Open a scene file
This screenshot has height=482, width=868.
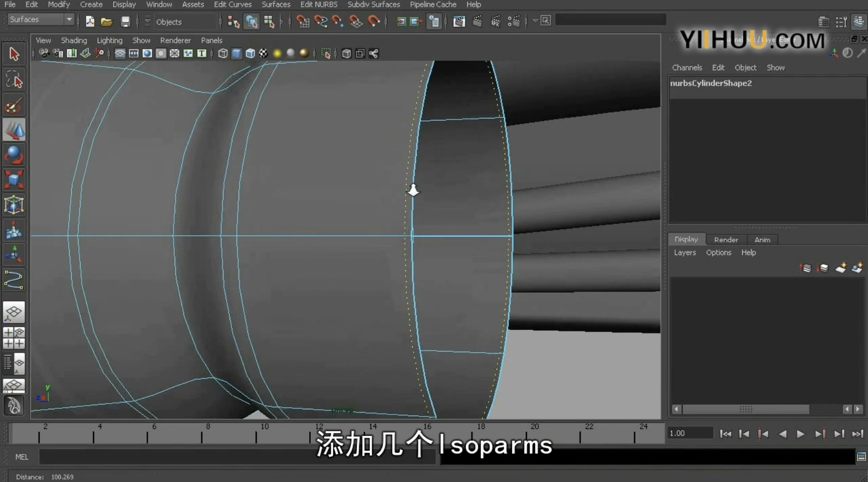107,21
